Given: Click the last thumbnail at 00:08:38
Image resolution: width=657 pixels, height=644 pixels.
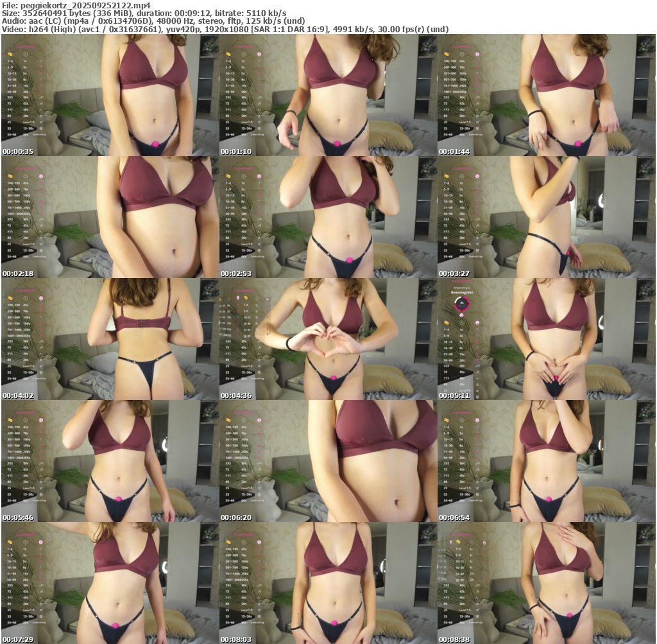Looking at the screenshot, I should 546,583.
